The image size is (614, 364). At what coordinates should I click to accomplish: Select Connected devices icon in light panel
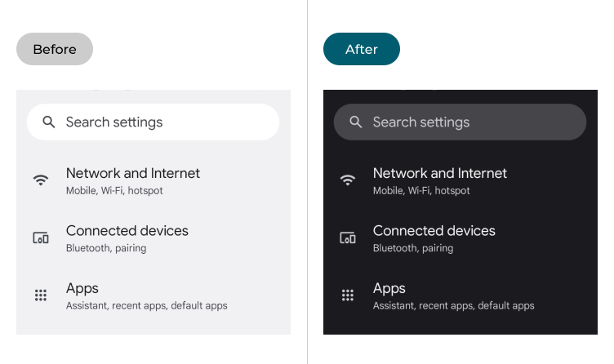(41, 238)
